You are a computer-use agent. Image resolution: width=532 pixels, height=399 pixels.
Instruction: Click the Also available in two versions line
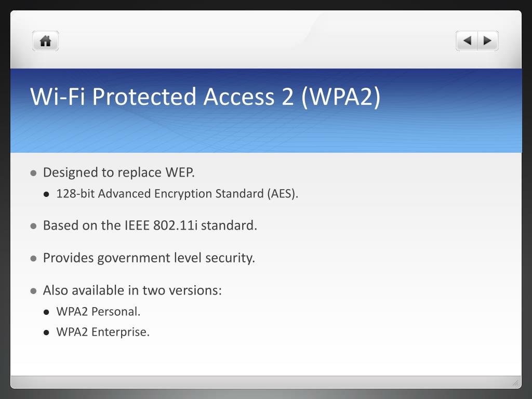coord(132,290)
